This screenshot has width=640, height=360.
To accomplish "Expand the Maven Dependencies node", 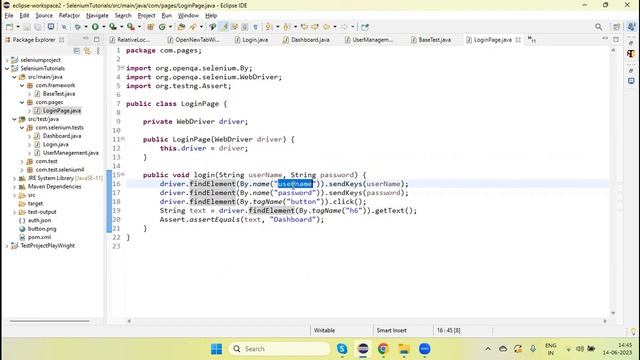I will click(14, 187).
